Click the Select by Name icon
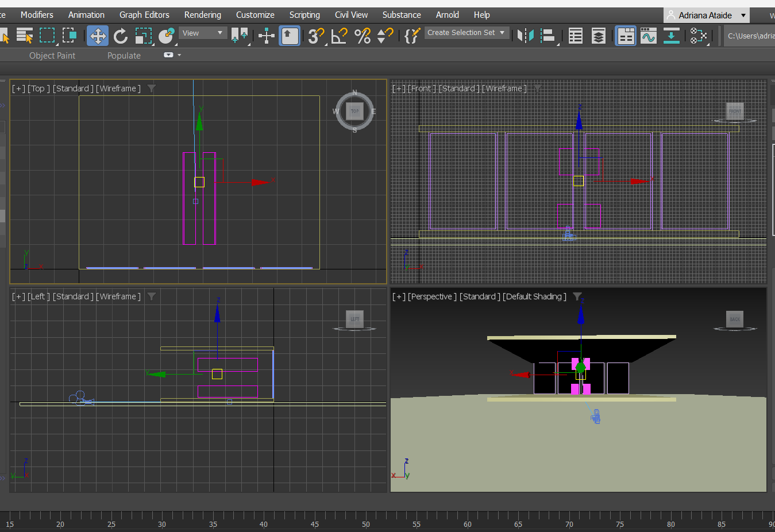 (x=25, y=36)
